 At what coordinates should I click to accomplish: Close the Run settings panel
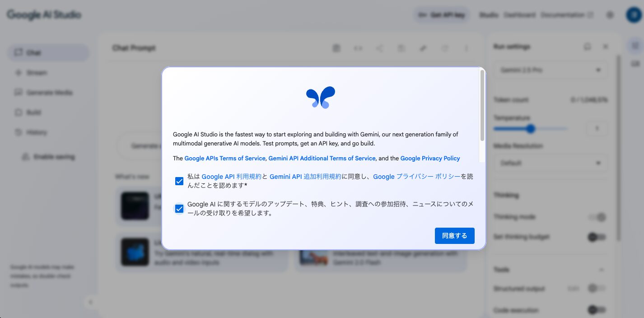click(606, 47)
